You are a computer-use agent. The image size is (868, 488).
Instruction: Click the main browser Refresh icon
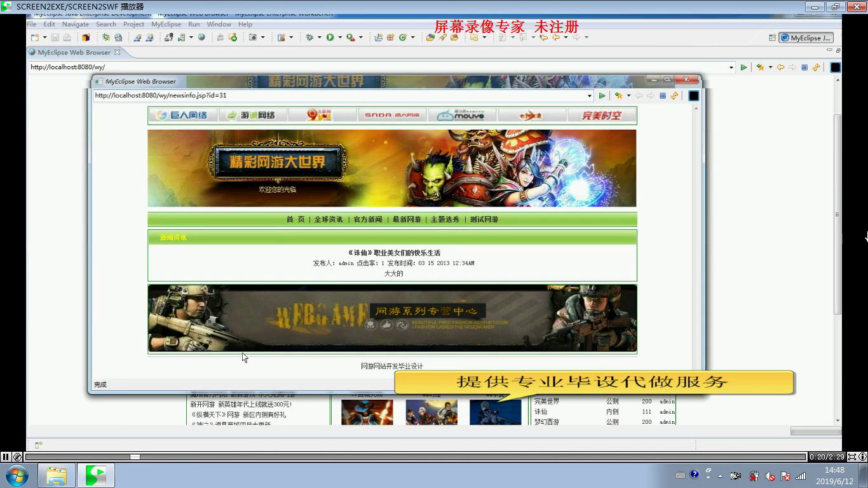click(x=816, y=67)
